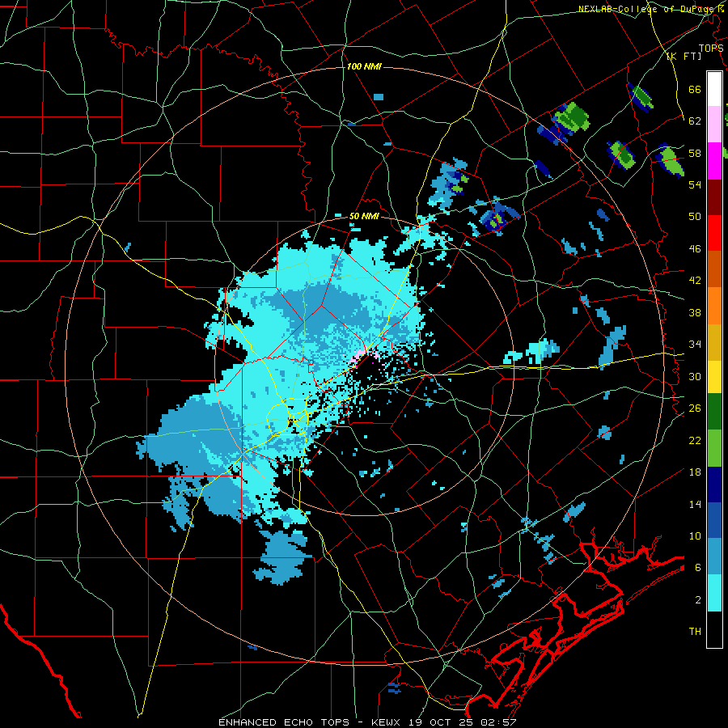
Task: Click the 38 value on the legend
Action: (x=695, y=312)
